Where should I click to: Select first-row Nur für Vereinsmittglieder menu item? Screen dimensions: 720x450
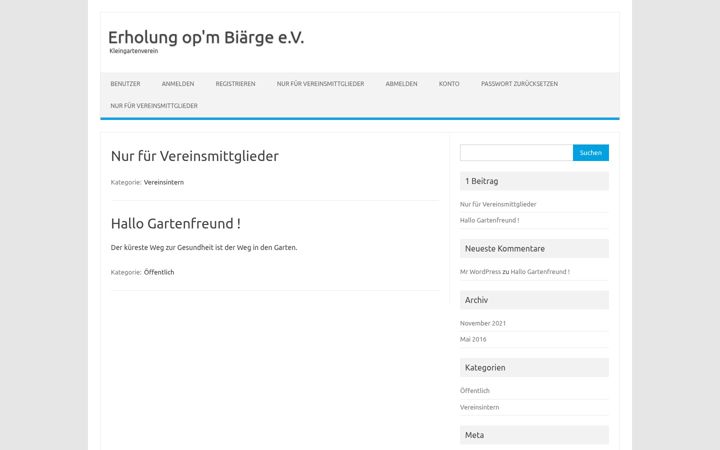pyautogui.click(x=321, y=84)
